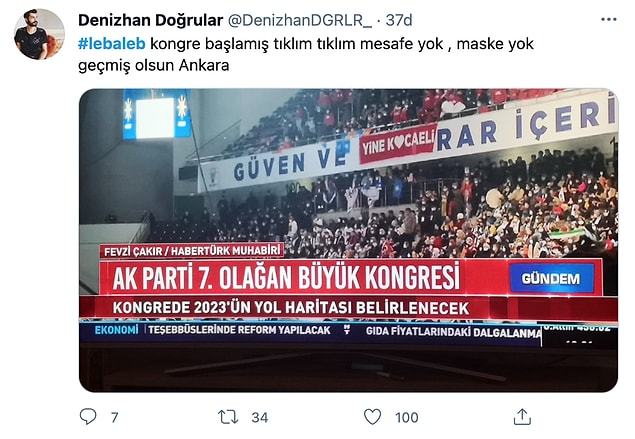Click the retweet arrows icon
This screenshot has width=635, height=439.
point(228,417)
